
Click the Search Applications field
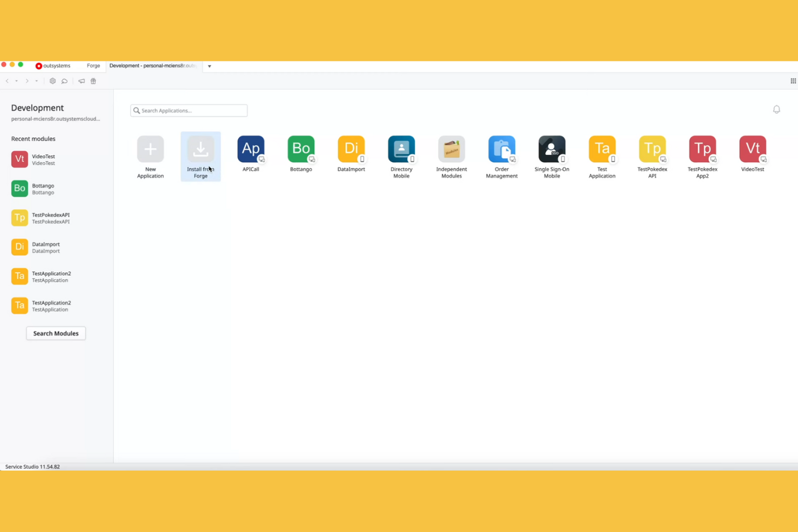(188, 110)
